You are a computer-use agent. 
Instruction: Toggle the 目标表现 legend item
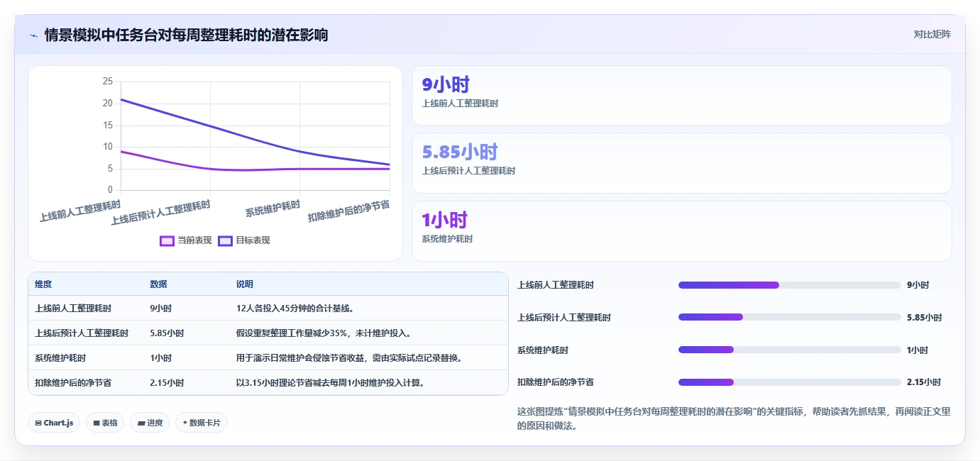pos(244,240)
